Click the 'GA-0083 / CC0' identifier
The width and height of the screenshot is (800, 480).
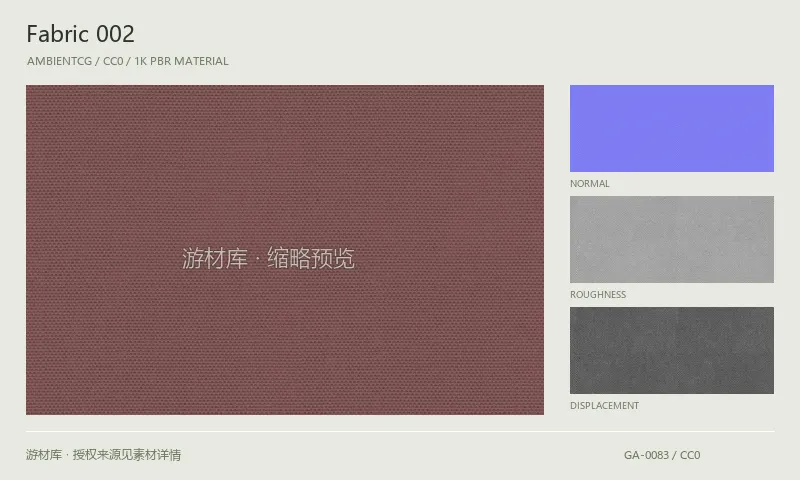coord(662,455)
